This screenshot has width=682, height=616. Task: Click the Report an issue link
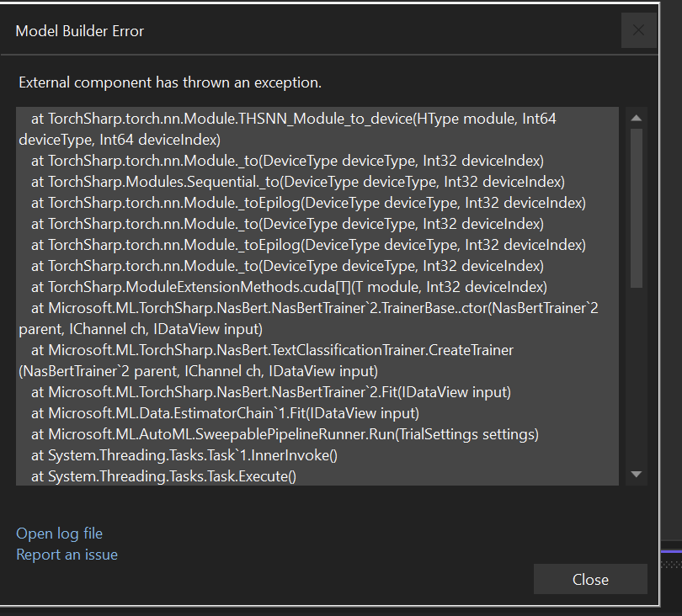(67, 555)
